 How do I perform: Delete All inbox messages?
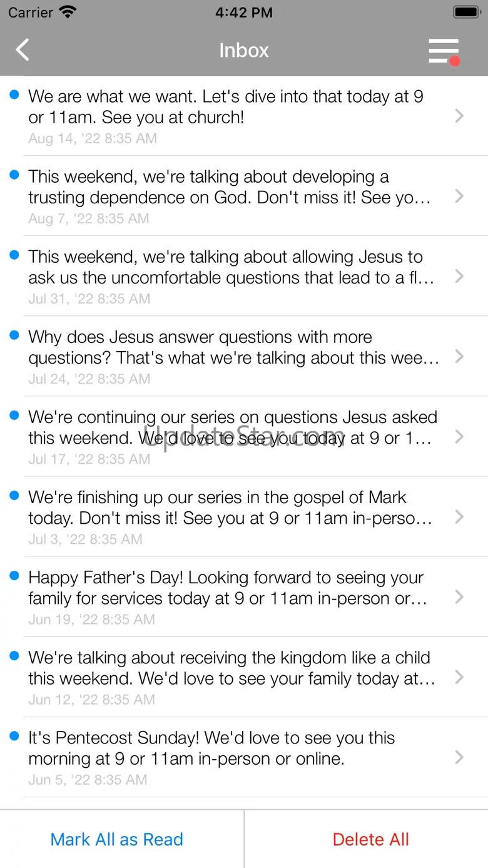[370, 839]
